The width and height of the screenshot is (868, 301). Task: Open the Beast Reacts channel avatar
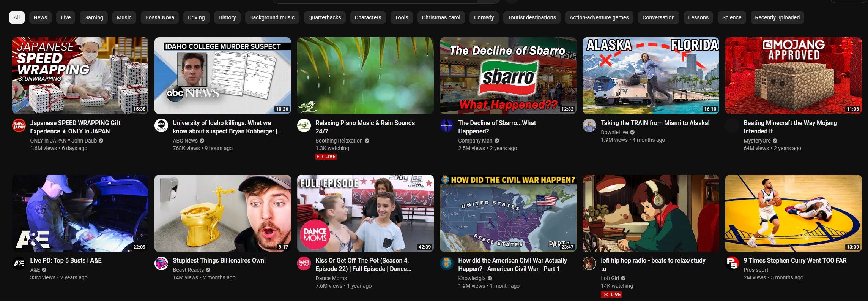pyautogui.click(x=161, y=263)
